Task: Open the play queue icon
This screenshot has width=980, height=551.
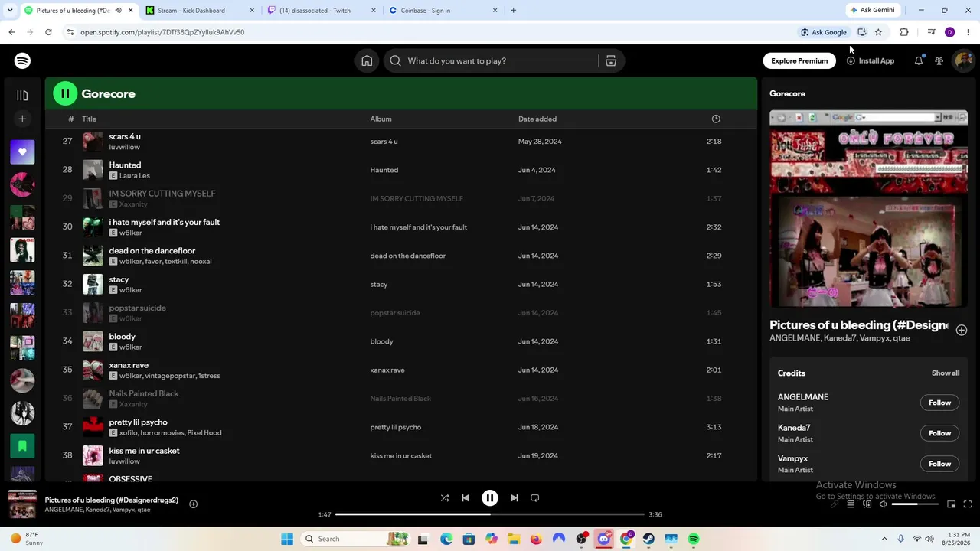Action: pos(851,504)
